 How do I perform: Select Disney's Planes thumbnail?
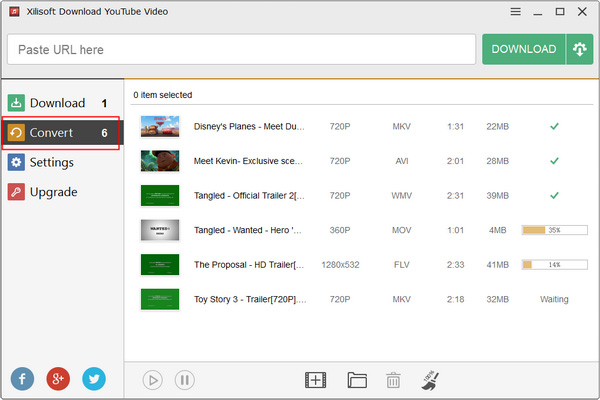coord(160,127)
